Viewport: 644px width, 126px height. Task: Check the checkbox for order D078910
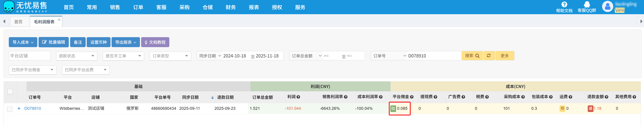click(x=10, y=109)
